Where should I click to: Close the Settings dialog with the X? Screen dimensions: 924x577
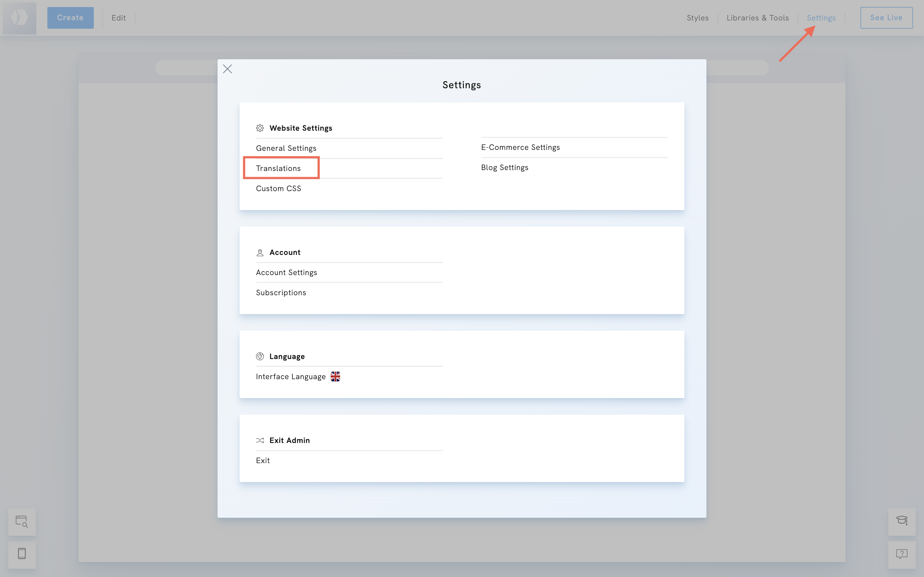228,69
